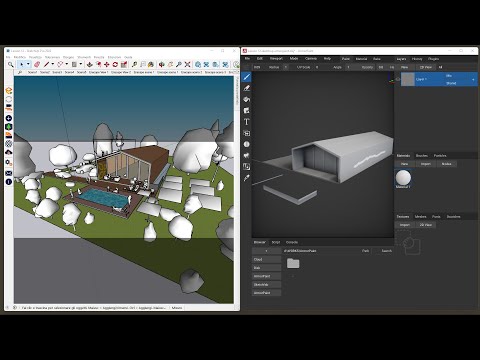Switch to Scena3 scene tab in SketchUp
This screenshot has height=360, width=480.
click(57, 72)
